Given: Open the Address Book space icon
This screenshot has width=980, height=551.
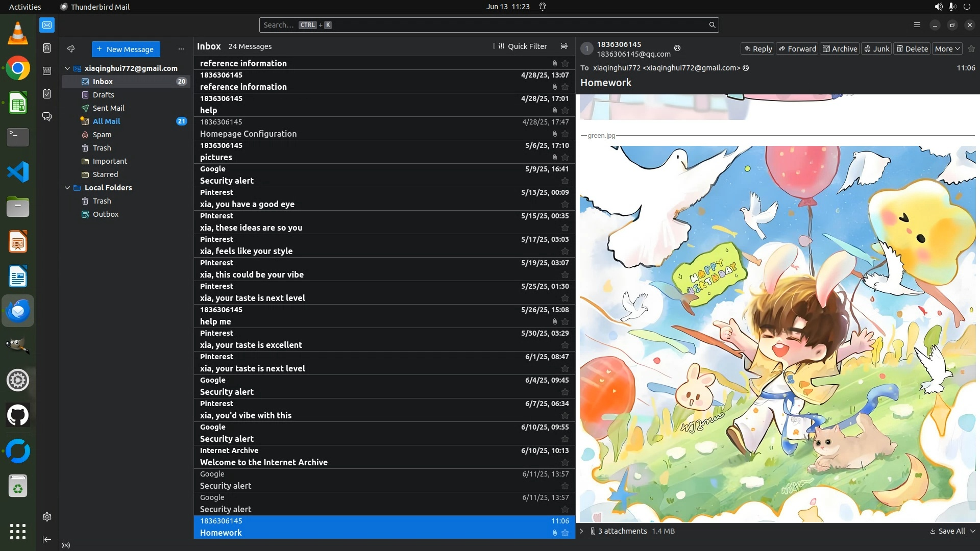Looking at the screenshot, I should 47,48.
